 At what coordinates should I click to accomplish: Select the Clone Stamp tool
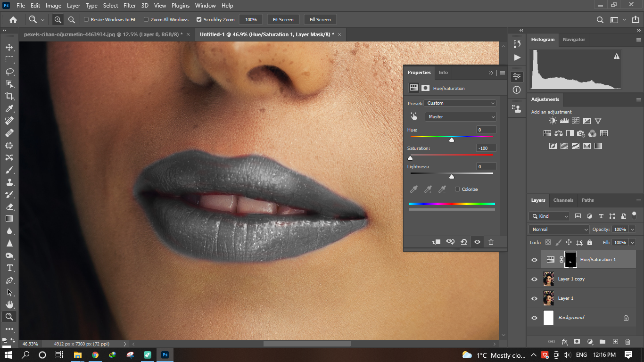(9, 182)
